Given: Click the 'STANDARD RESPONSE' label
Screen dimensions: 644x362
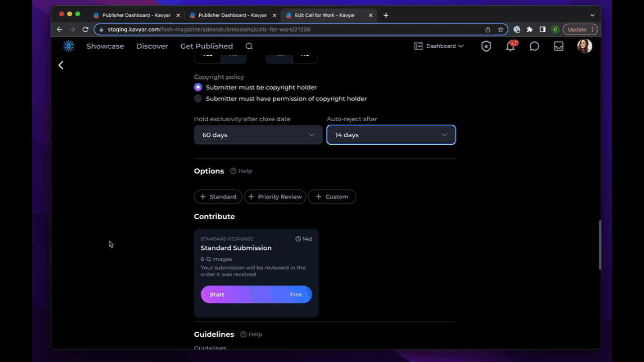Looking at the screenshot, I should click(227, 239).
